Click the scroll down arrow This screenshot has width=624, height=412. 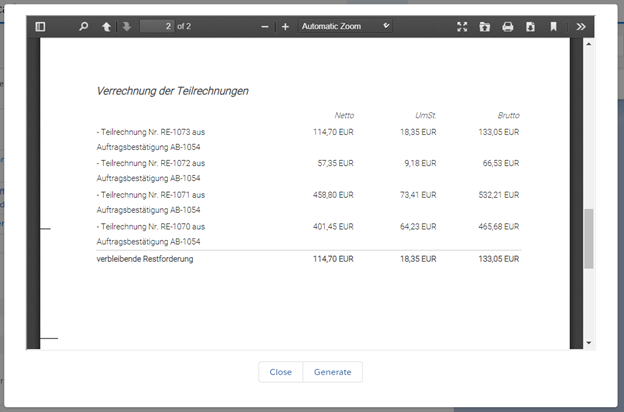click(589, 342)
